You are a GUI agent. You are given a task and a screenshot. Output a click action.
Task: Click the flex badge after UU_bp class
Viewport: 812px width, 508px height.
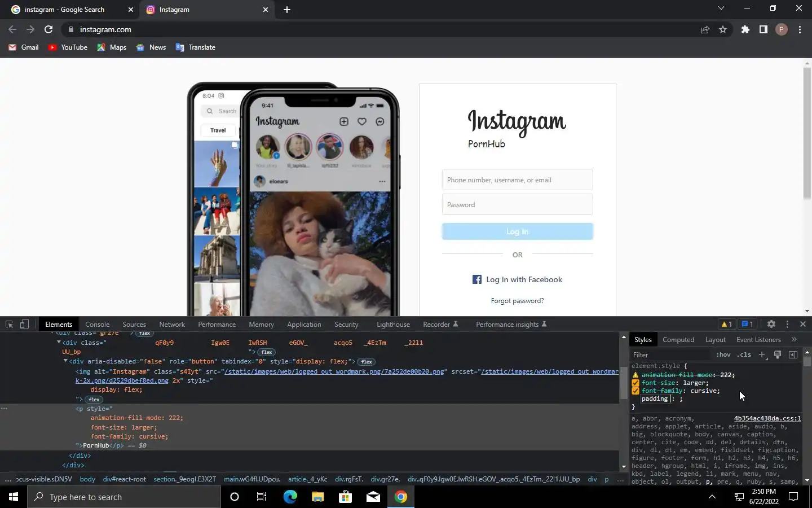coord(267,352)
